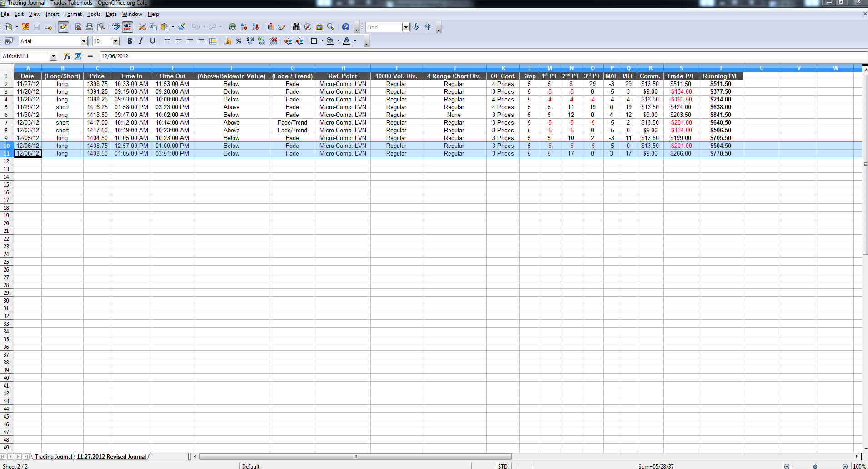
Task: Open the Styles and Formatting window
Action: pyautogui.click(x=9, y=41)
